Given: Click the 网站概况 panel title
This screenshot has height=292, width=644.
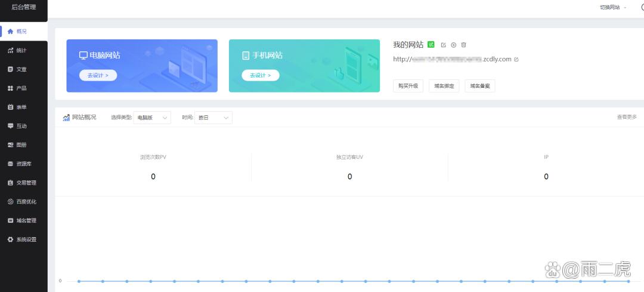Looking at the screenshot, I should pos(84,118).
